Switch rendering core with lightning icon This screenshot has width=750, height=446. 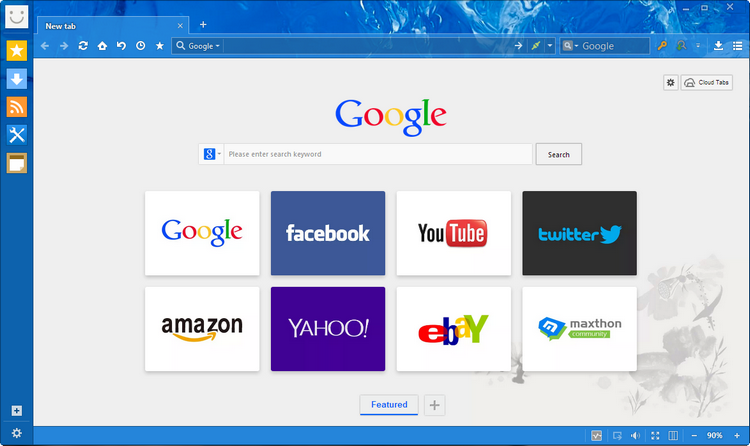click(536, 46)
